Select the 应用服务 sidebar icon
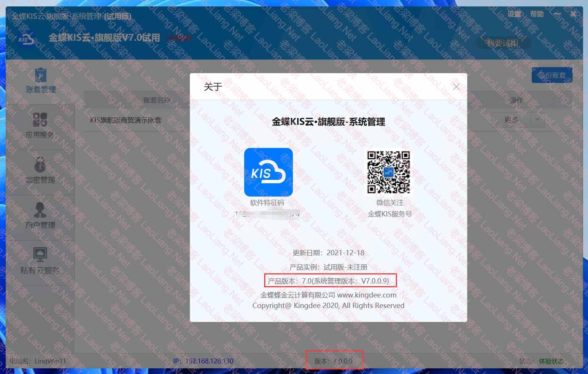Viewport: 588px width, 374px height. pyautogui.click(x=40, y=120)
